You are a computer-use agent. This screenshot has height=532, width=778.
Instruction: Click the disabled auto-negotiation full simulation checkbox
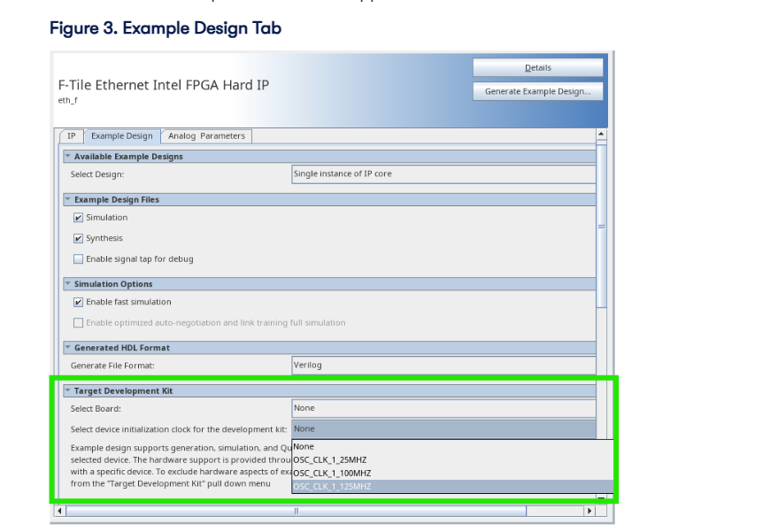[78, 322]
